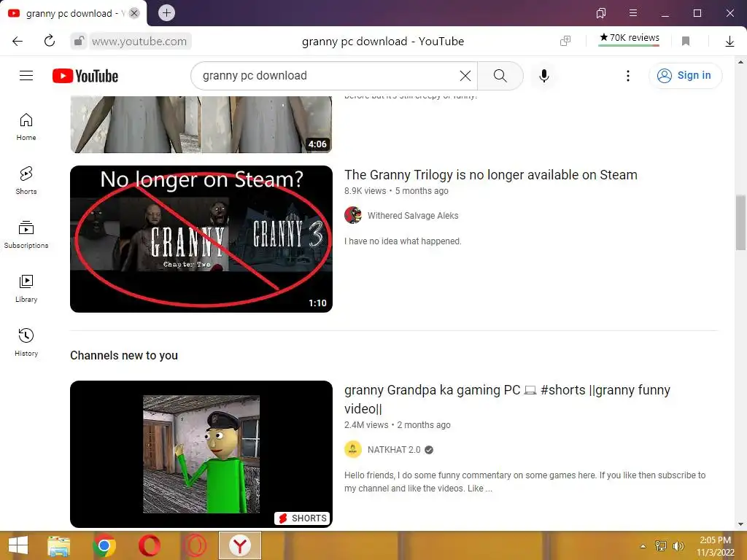Click NATKHAT 2.0 channel avatar
Image resolution: width=747 pixels, height=560 pixels.
(353, 449)
